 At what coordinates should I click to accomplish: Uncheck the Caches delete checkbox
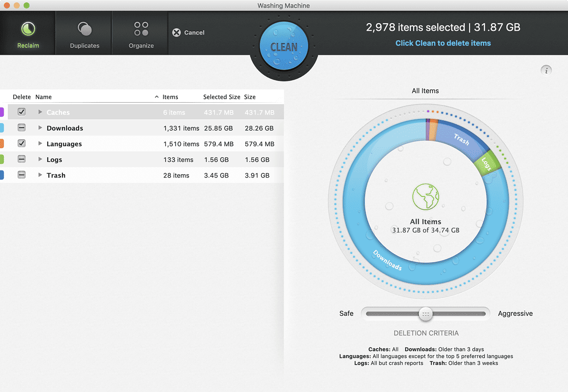(x=21, y=112)
